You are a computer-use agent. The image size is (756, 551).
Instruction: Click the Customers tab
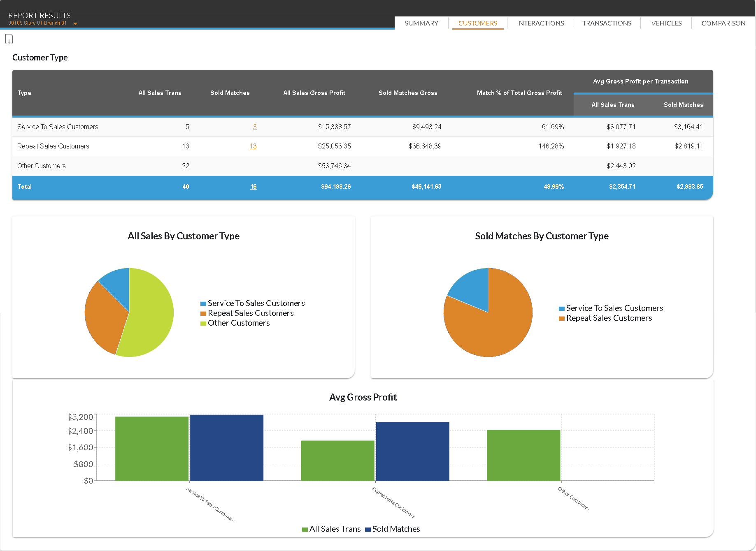pyautogui.click(x=477, y=23)
